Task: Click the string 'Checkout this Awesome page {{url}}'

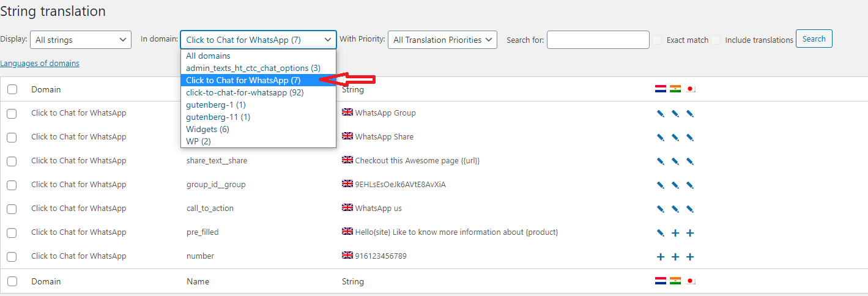Action: [417, 161]
